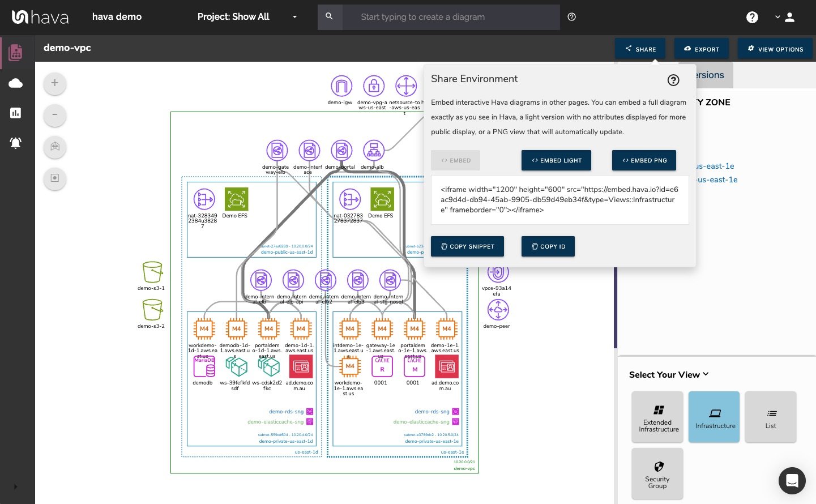The height and width of the screenshot is (504, 816).
Task: Select the Security Group view
Action: tap(657, 473)
